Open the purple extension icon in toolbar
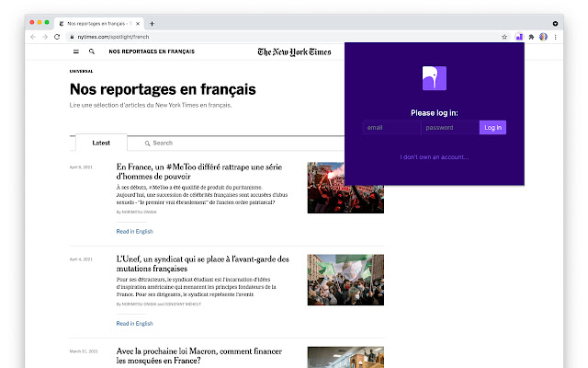The image size is (588, 368). pyautogui.click(x=519, y=37)
